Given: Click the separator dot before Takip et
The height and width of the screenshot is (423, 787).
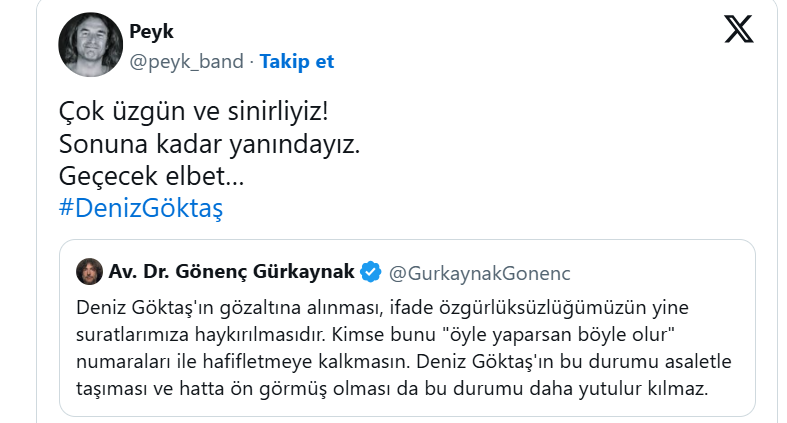Looking at the screenshot, I should pos(251,62).
